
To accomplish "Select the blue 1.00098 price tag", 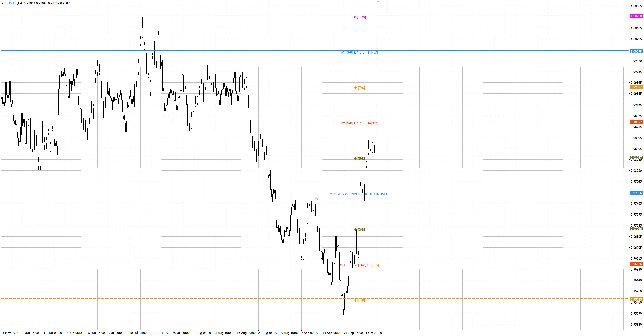I will point(636,51).
